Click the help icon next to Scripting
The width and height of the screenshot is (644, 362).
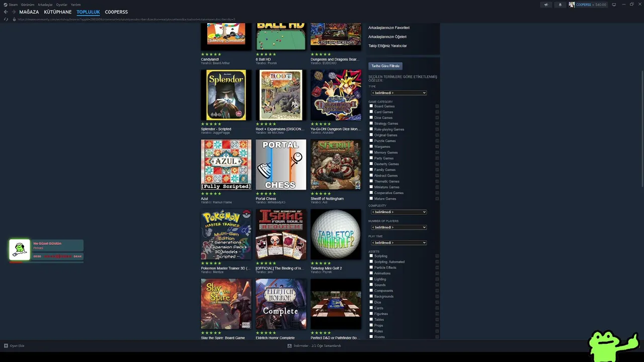coord(437,256)
